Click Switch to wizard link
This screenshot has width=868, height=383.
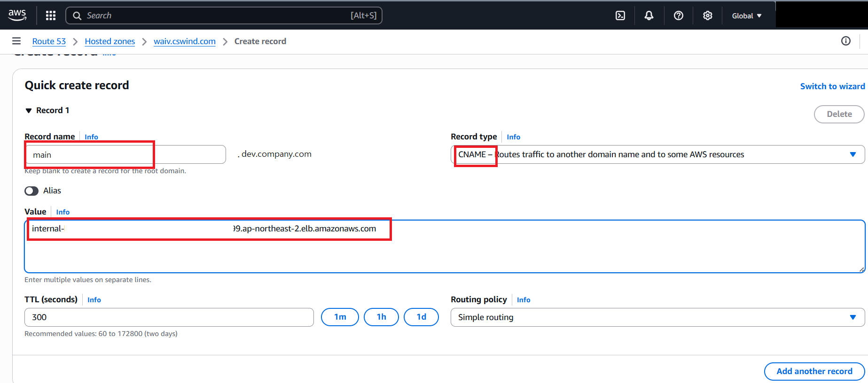click(x=832, y=86)
